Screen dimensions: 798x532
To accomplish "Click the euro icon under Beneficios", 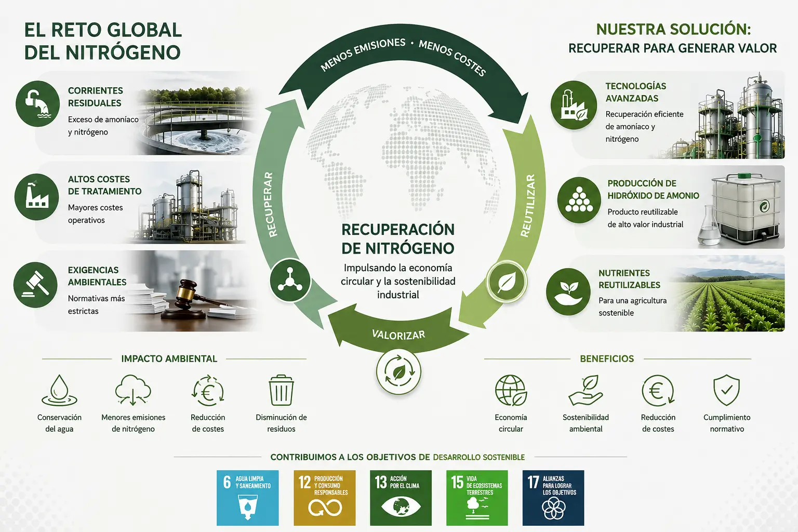I will tap(658, 391).
